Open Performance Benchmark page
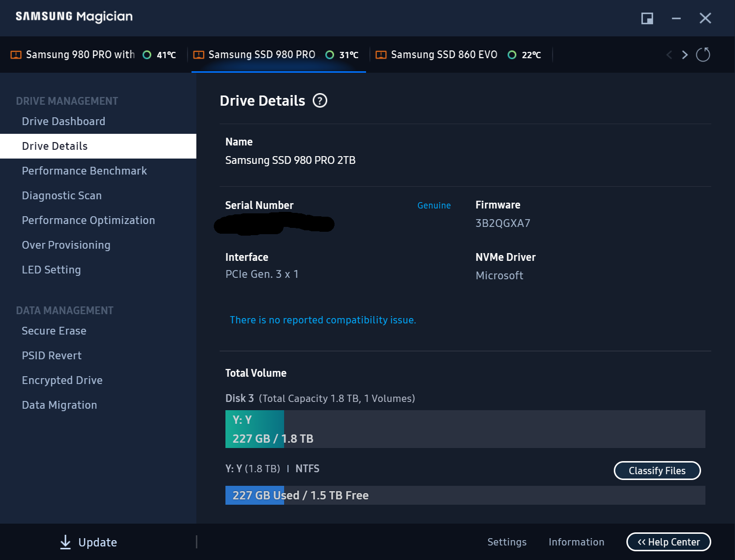This screenshot has height=560, width=735. [x=98, y=171]
